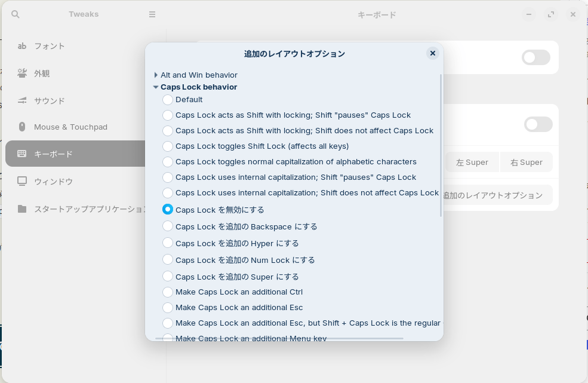
Task: Click the search magnifier icon in Tweaks
Action: 16,14
